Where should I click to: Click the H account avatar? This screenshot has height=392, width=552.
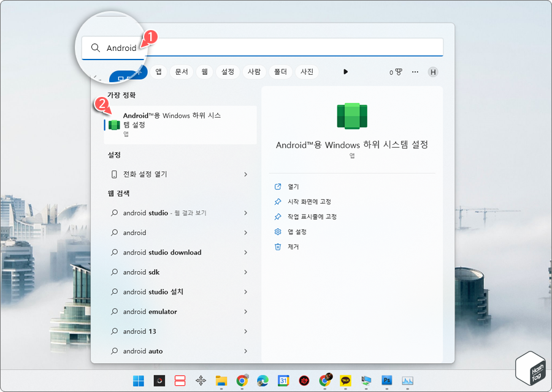point(432,72)
